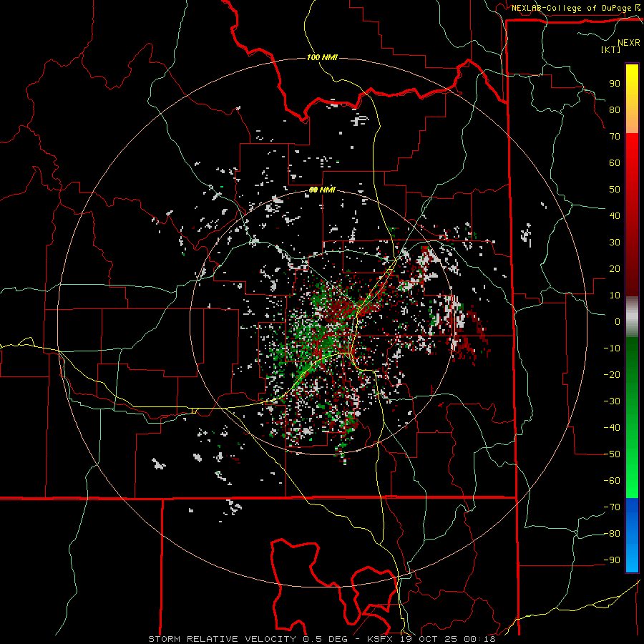Image resolution: width=644 pixels, height=644 pixels.
Task: Click the 40 value on velocity scale
Action: [x=615, y=216]
